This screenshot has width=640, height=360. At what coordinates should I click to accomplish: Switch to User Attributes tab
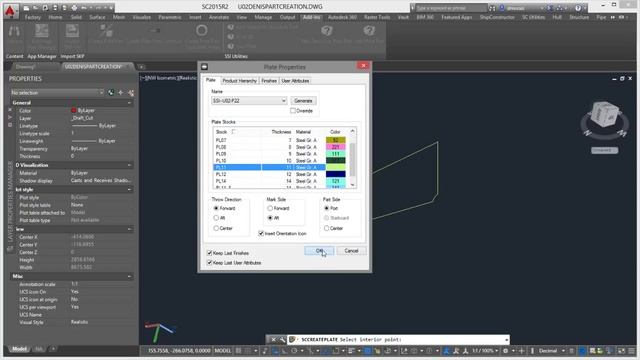[x=295, y=81]
